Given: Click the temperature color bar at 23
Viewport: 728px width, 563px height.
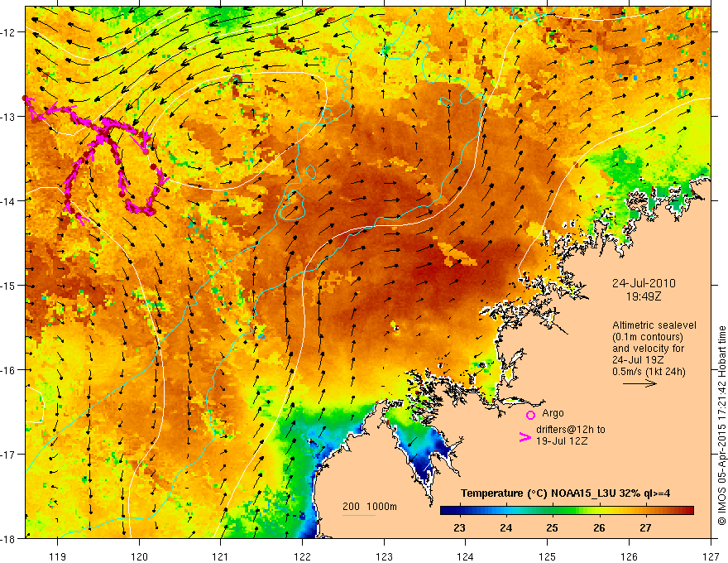Looking at the screenshot, I should (x=460, y=511).
